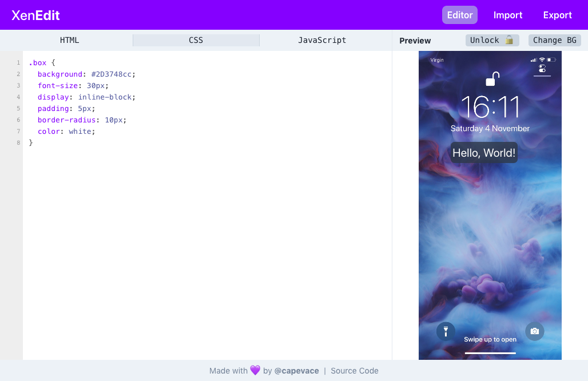Click the Export button
Screen dimensions: 588x381
557,15
